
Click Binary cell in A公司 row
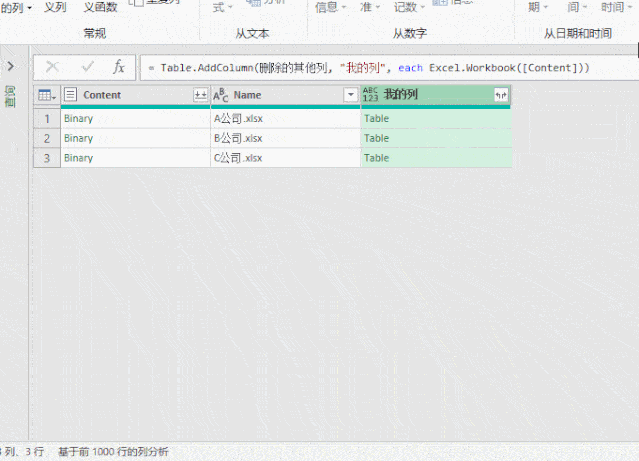(136, 119)
